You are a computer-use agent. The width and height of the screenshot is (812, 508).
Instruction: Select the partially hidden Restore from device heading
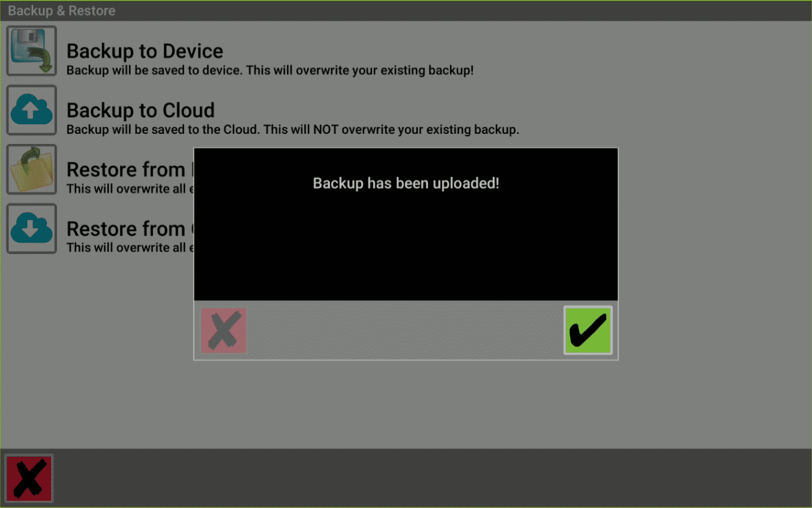(x=130, y=170)
